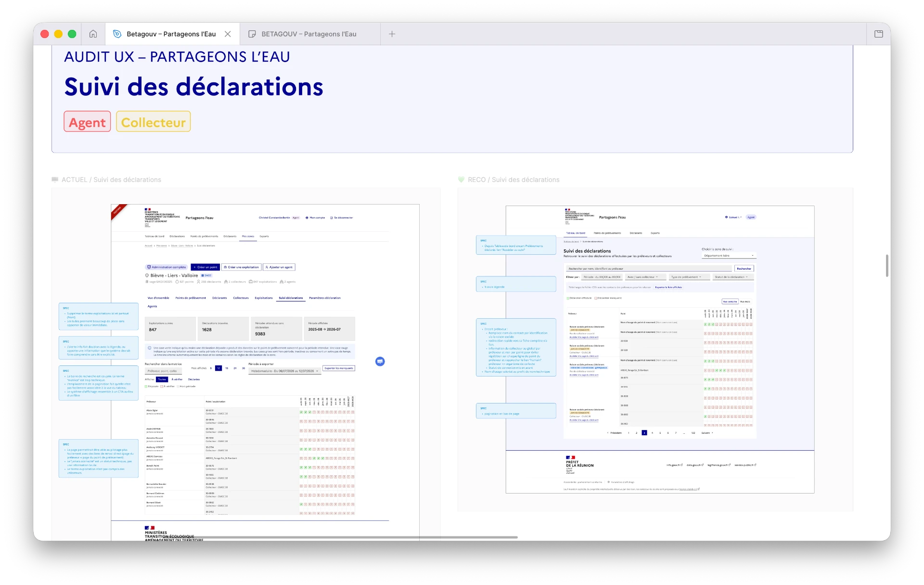
Task: Click the yellow Collecteur tag
Action: (153, 121)
